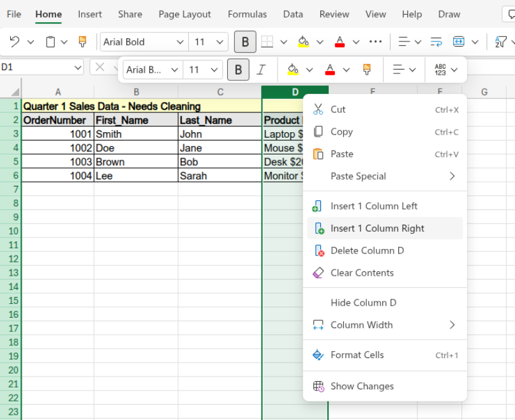Image resolution: width=515 pixels, height=420 pixels.
Task: Switch to the Insert ribbon tab
Action: (90, 14)
